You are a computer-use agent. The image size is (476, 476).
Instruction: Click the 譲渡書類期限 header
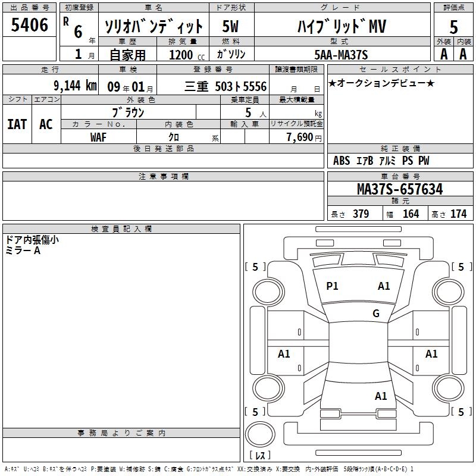(296, 69)
